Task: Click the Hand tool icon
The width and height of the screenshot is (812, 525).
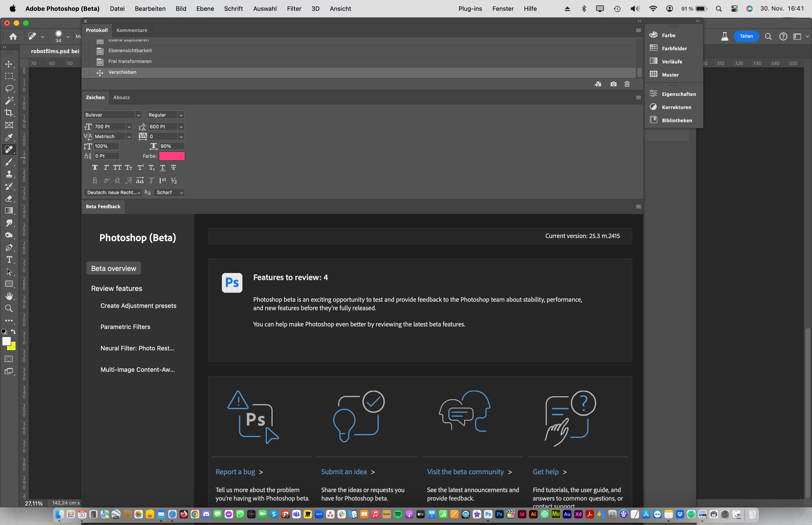Action: [x=9, y=296]
